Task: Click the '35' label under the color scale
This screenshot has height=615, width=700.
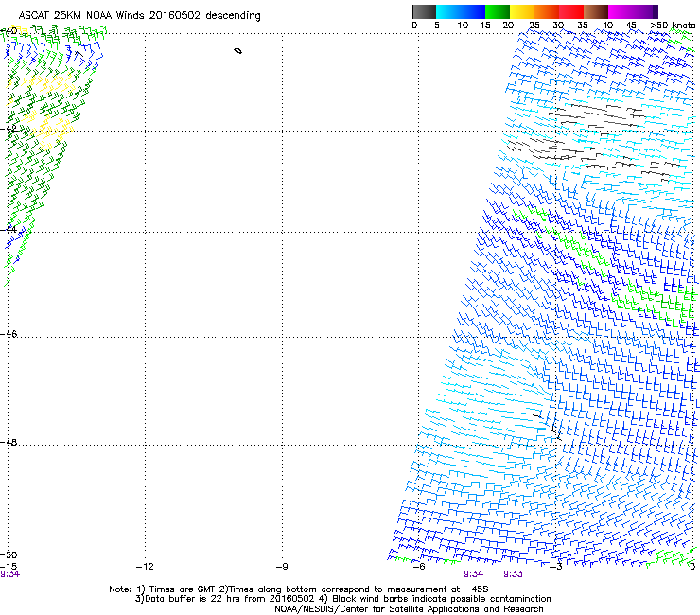Action: 583,26
